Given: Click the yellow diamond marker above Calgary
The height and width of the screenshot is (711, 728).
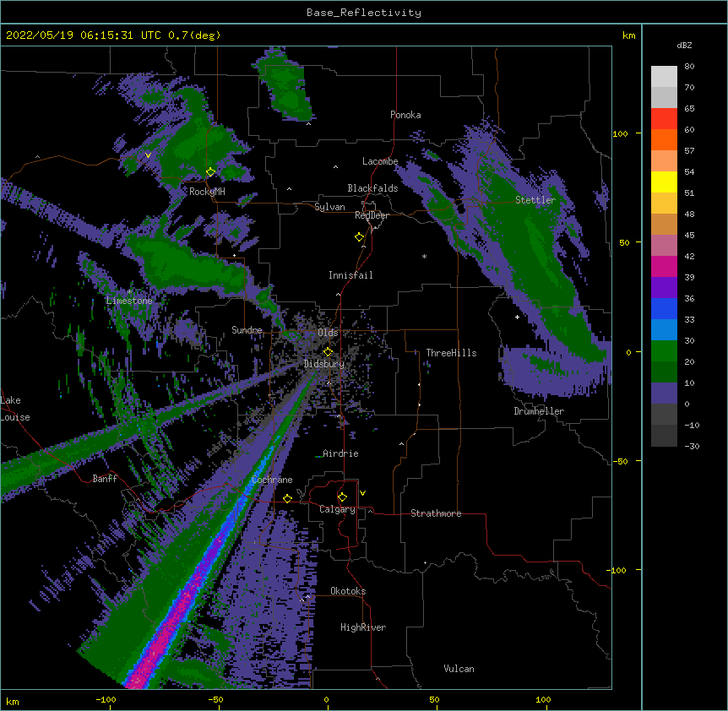Looking at the screenshot, I should (x=342, y=497).
